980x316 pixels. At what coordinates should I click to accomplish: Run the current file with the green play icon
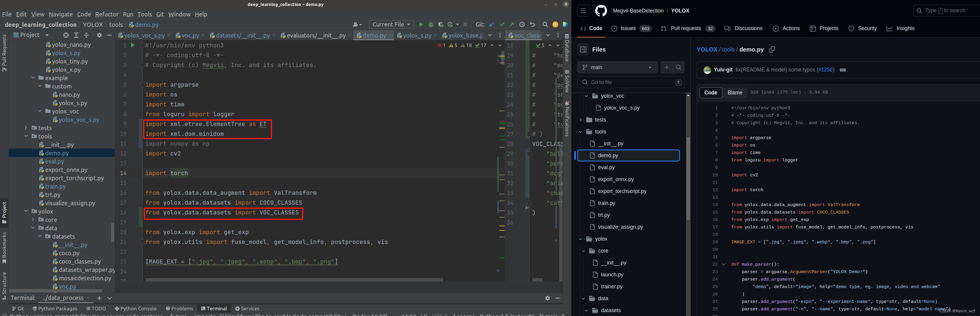(x=421, y=24)
